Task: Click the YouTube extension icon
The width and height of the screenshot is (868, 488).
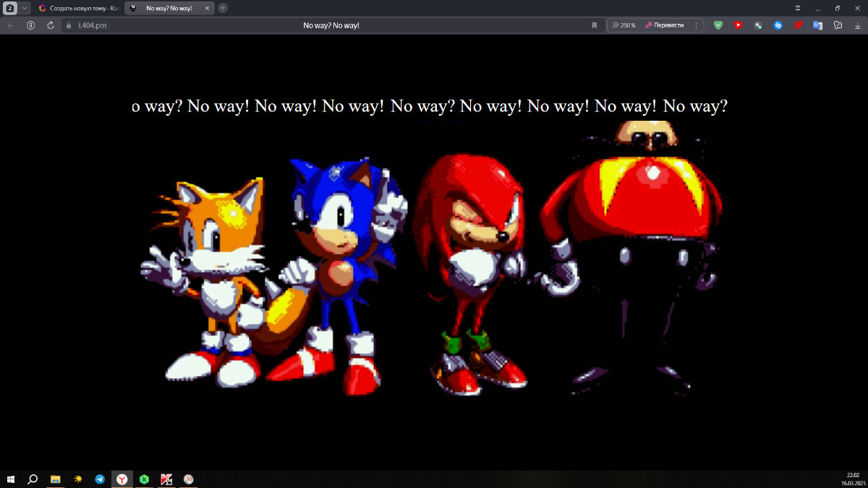Action: coord(738,25)
